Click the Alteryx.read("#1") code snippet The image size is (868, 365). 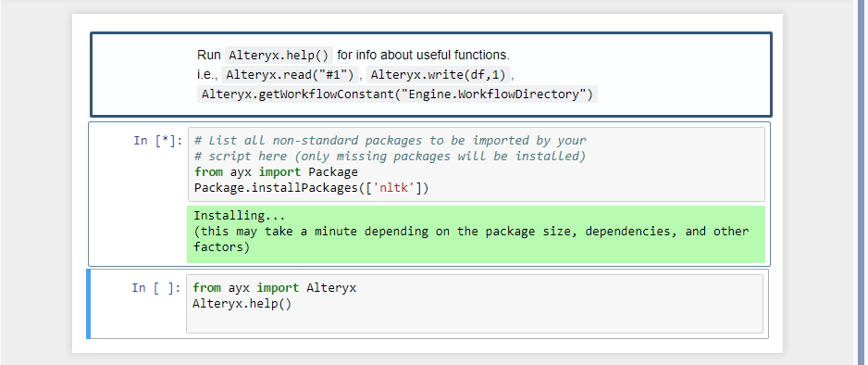291,75
